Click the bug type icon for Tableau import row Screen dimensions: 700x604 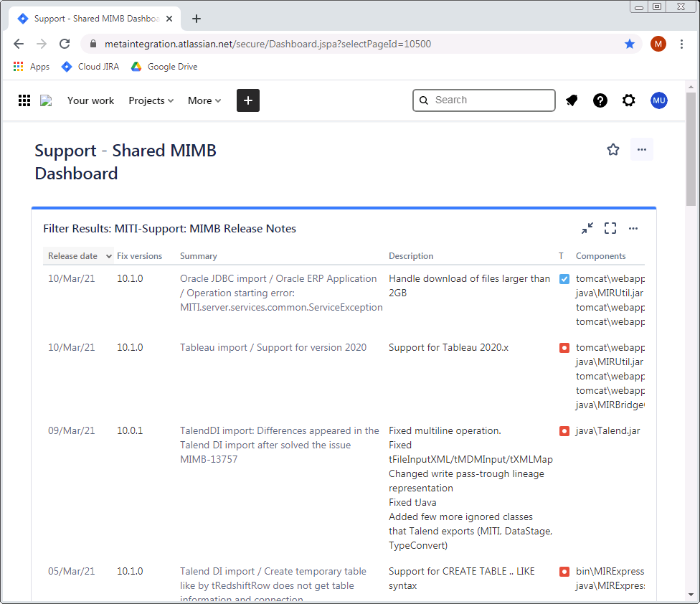[x=564, y=348]
